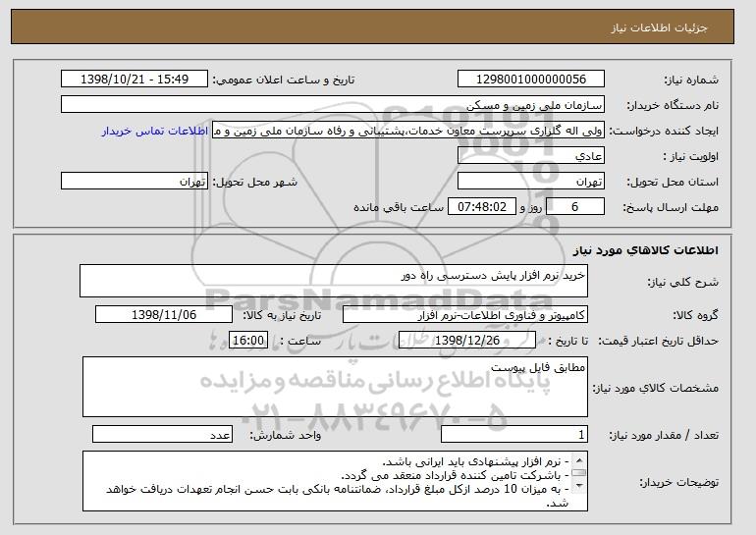Click scroll down arrow in buyer notes

[x=579, y=486]
